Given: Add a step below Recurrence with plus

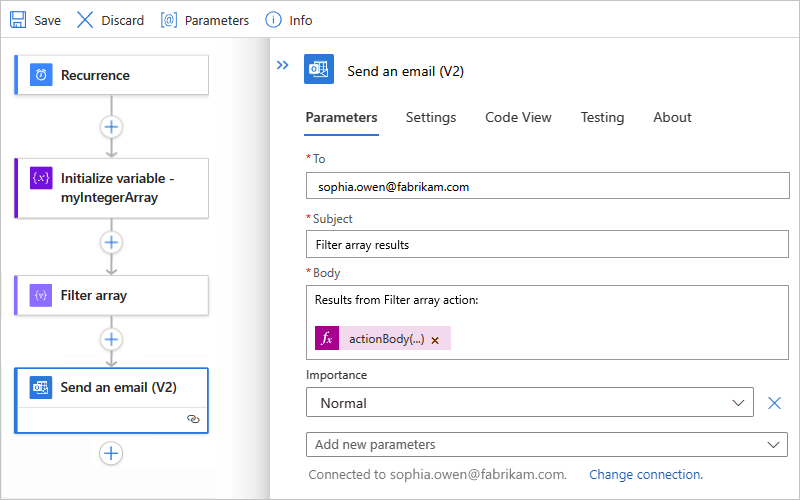Looking at the screenshot, I should [111, 127].
